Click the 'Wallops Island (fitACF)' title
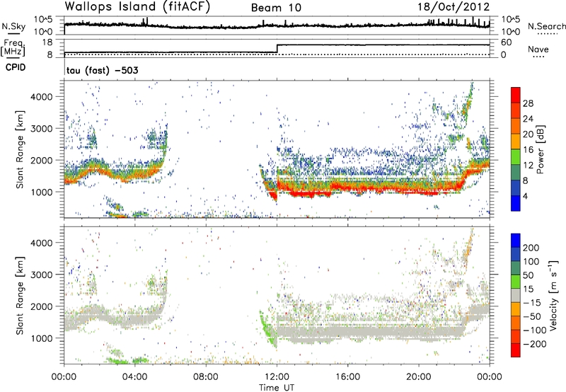This screenshot has width=566, height=392. [x=137, y=6]
